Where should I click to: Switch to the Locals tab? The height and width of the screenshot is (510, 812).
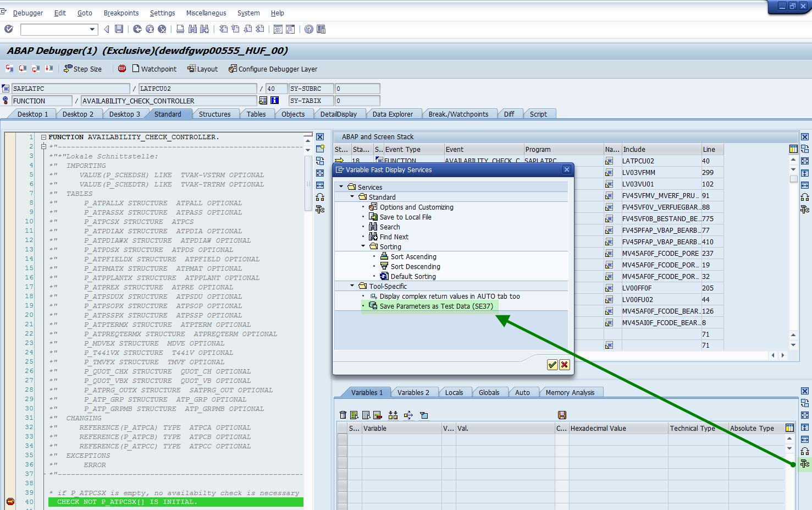pos(454,392)
